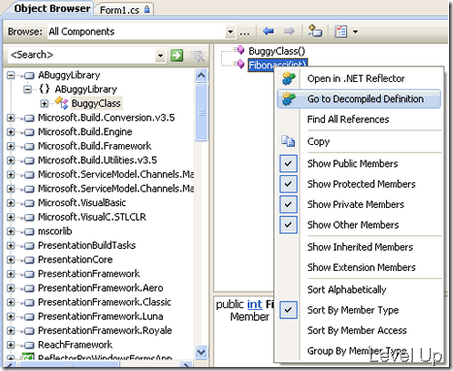Click tree vertical scrollbar down arrow
453x371 pixels.
201,352
